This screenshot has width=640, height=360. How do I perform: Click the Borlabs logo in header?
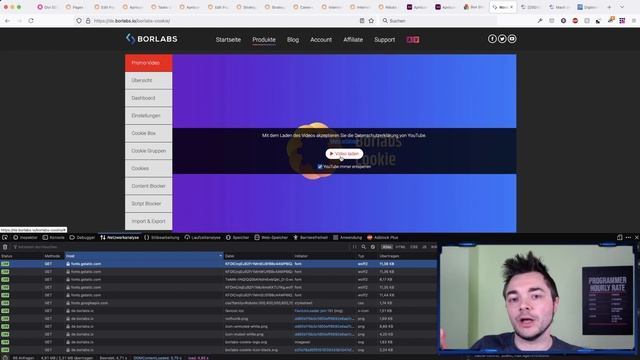click(151, 39)
